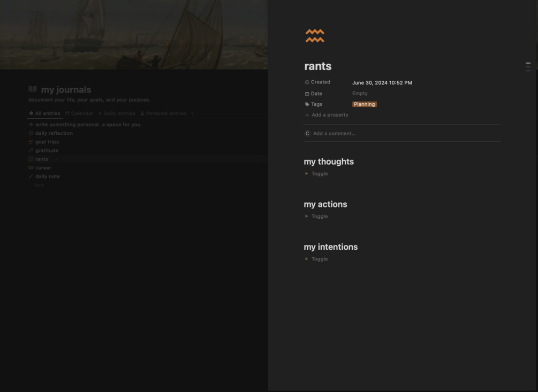Click the journal description text

pos(89,99)
